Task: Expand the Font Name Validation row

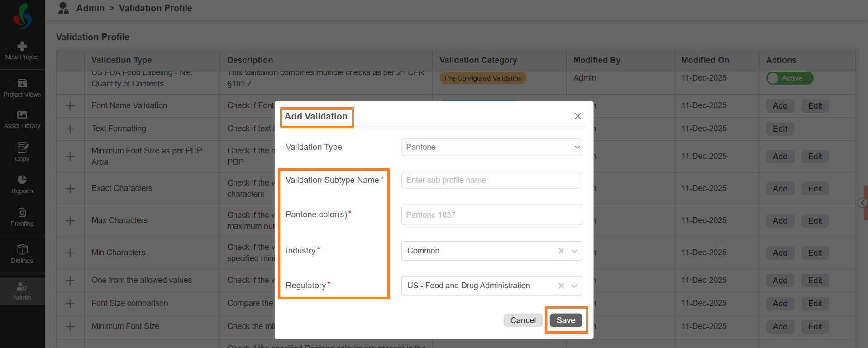Action: 70,106
